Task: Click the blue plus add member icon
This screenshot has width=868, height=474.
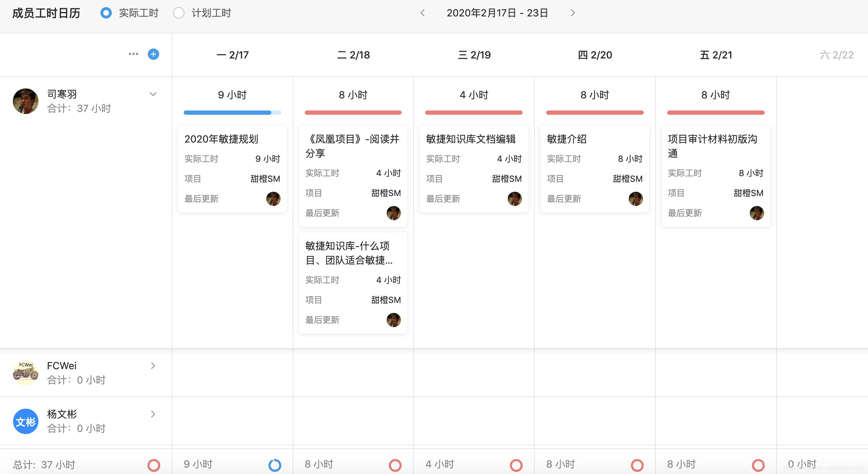Action: coord(153,54)
